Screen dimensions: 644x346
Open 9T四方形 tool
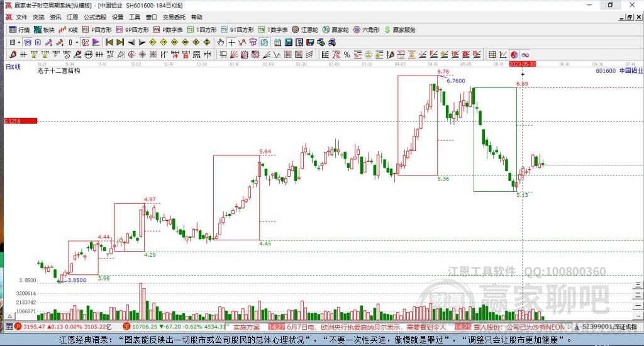(237, 30)
